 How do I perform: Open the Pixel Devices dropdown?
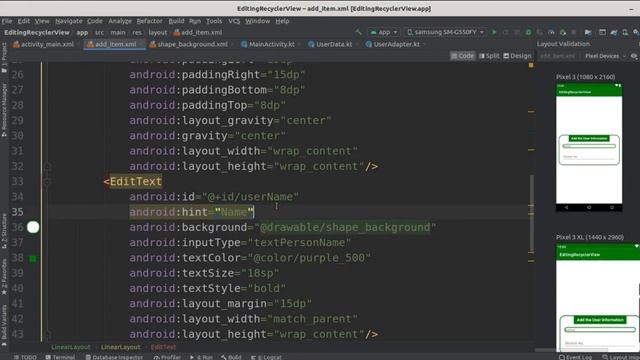click(605, 56)
